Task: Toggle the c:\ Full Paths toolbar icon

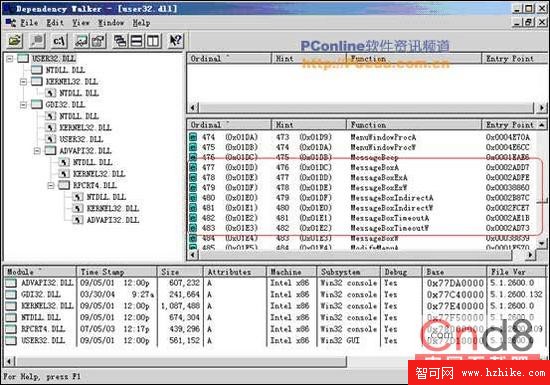Action: [x=59, y=41]
